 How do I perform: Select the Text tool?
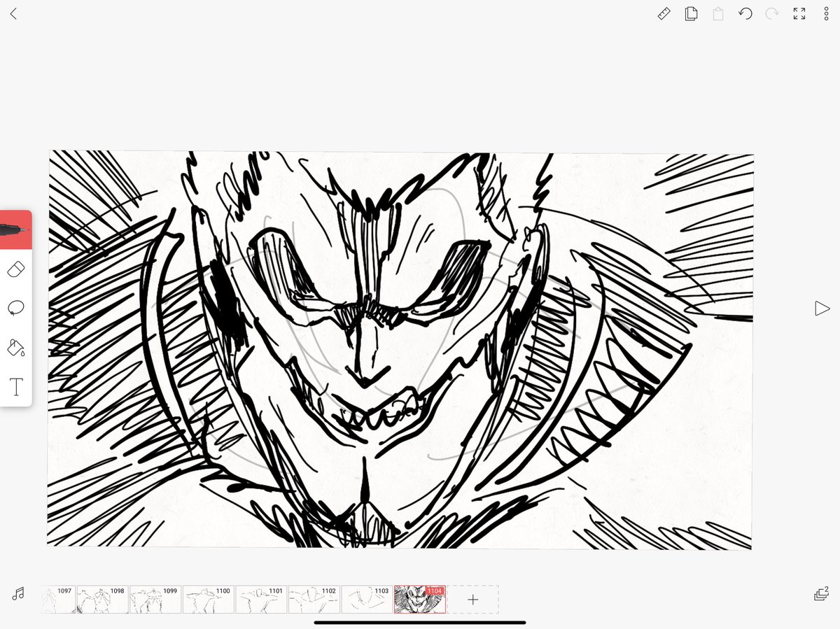15,386
